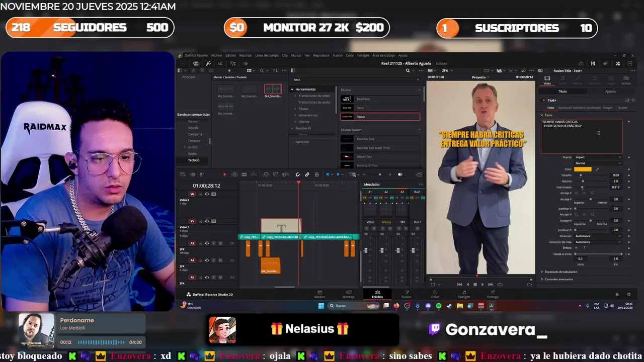Image resolution: width=644 pixels, height=362 pixels.
Task: Collapse the Títulos list section chevron
Action: pyautogui.click(x=419, y=90)
